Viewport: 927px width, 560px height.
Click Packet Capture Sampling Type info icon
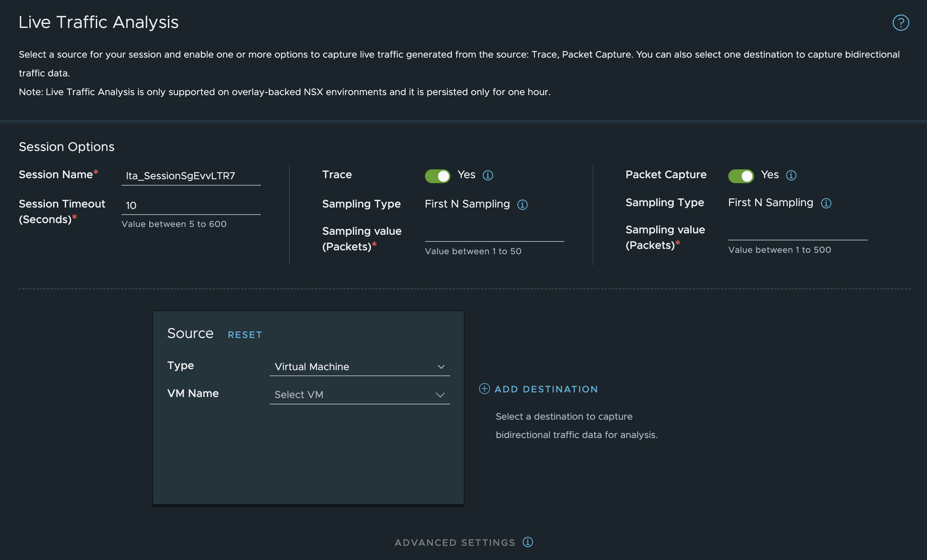click(x=826, y=204)
